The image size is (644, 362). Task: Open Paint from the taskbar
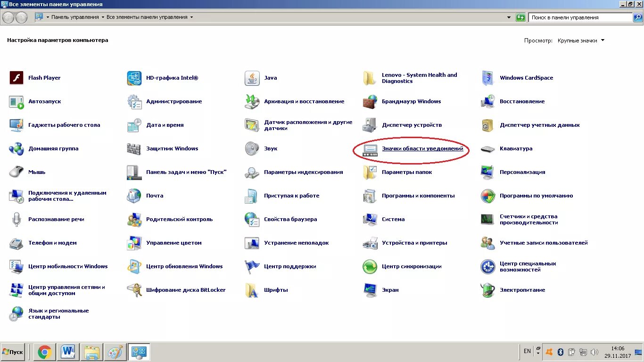[116, 352]
